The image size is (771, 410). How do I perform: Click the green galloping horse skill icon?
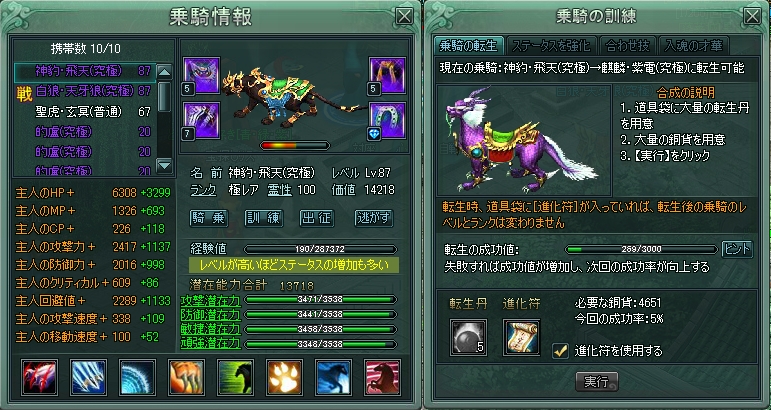point(236,377)
